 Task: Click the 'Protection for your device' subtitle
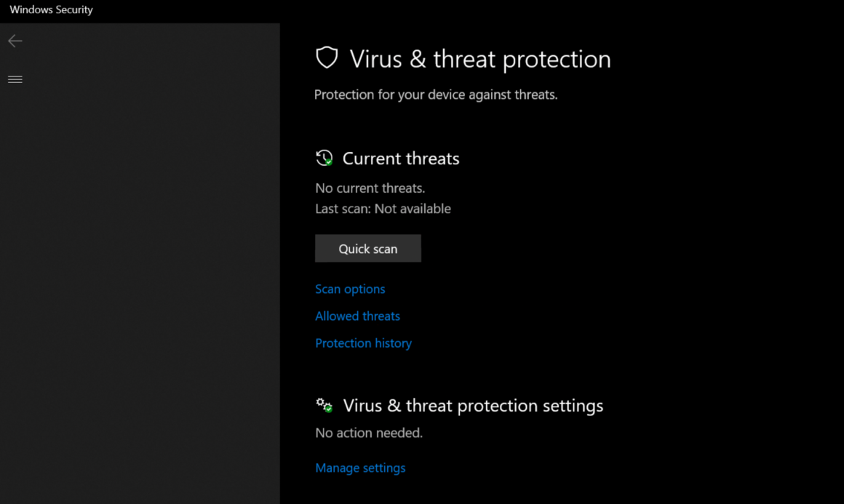click(x=436, y=95)
